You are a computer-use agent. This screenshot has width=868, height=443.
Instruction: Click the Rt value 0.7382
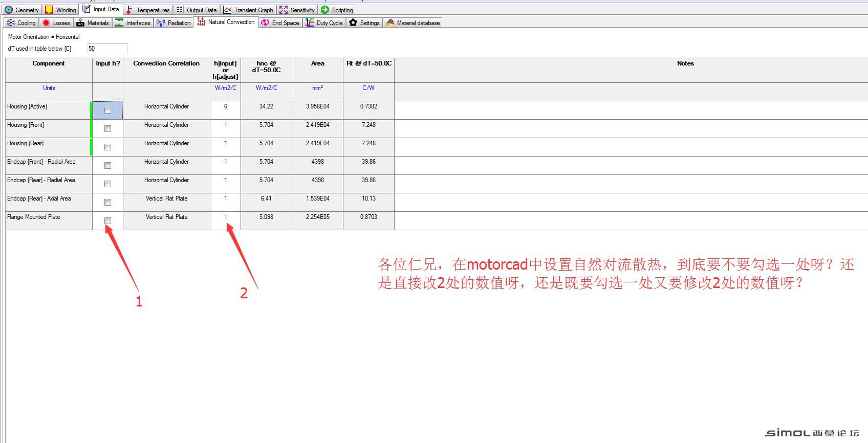coord(368,106)
